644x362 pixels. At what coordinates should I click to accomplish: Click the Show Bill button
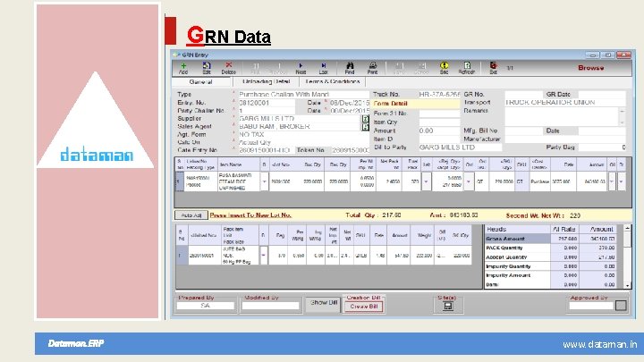(324, 302)
